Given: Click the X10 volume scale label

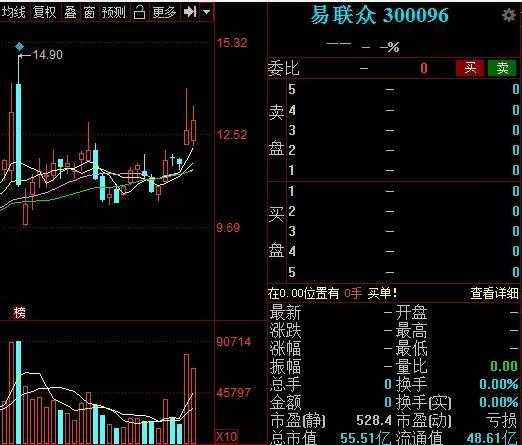Looking at the screenshot, I should tap(227, 436).
